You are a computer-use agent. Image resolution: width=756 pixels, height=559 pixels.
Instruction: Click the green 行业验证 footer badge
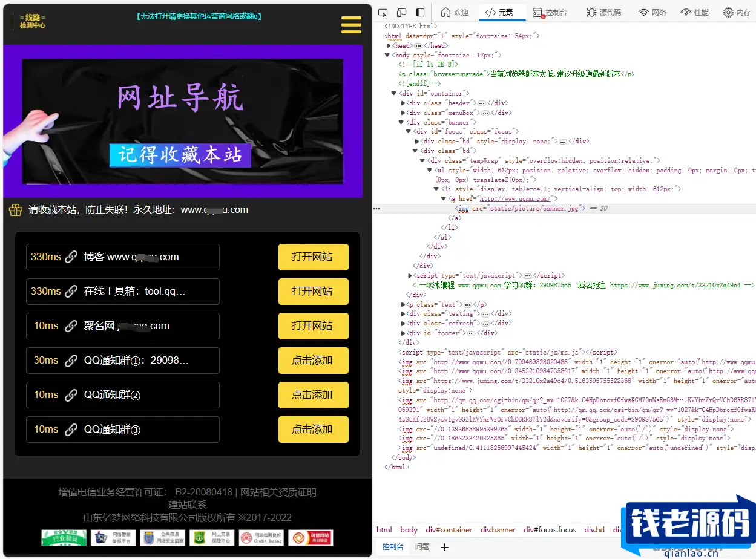[x=64, y=538]
